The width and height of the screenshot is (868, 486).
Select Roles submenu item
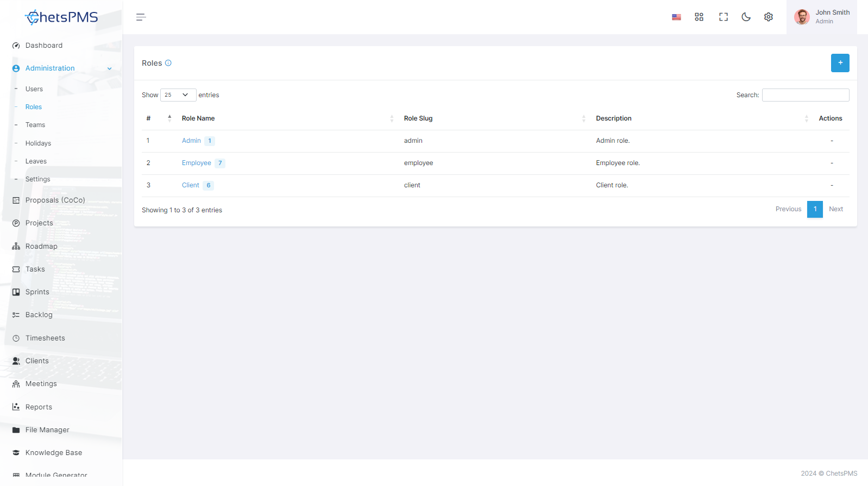pos(34,107)
